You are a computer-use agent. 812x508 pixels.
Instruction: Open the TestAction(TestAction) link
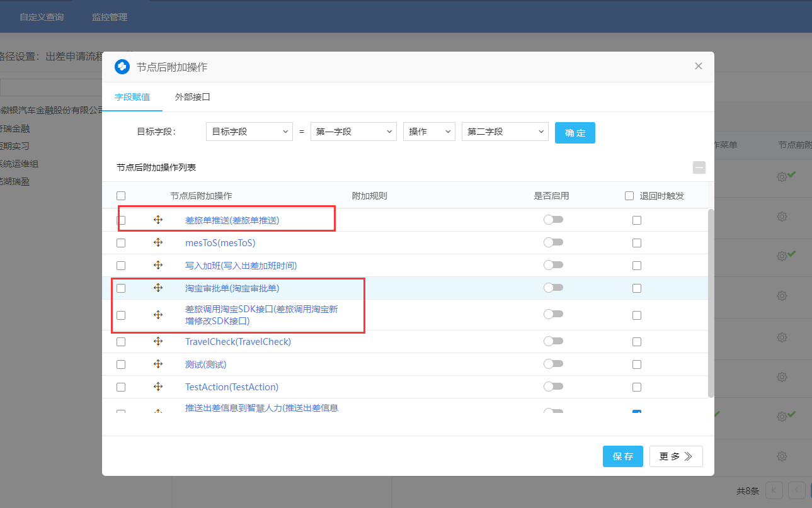pos(232,387)
